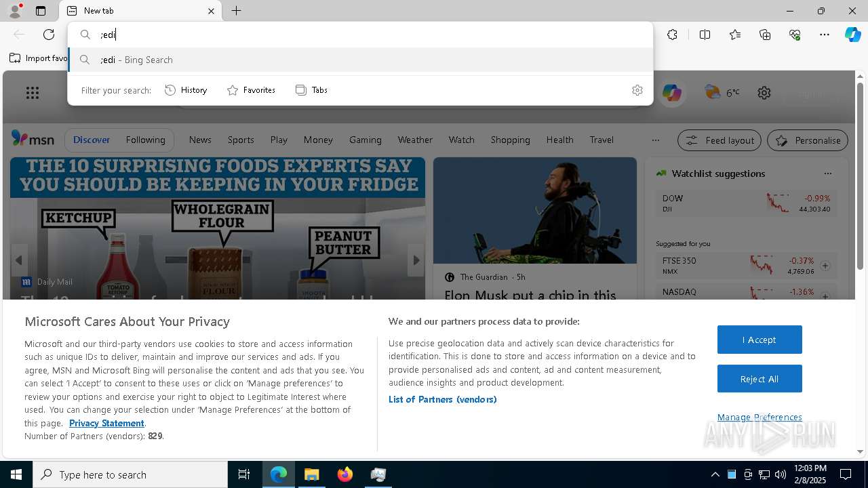Open Import favorites bookmark bar item
This screenshot has width=868, height=488.
(39, 58)
